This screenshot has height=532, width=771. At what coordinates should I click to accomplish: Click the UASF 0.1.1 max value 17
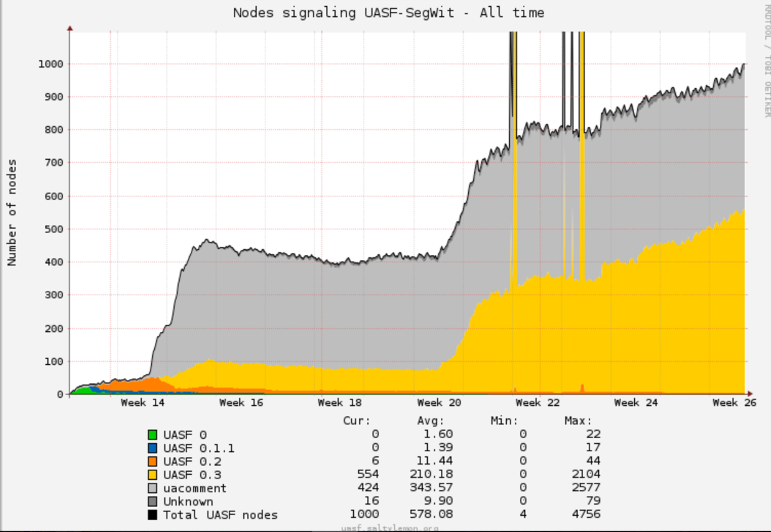[x=594, y=448]
